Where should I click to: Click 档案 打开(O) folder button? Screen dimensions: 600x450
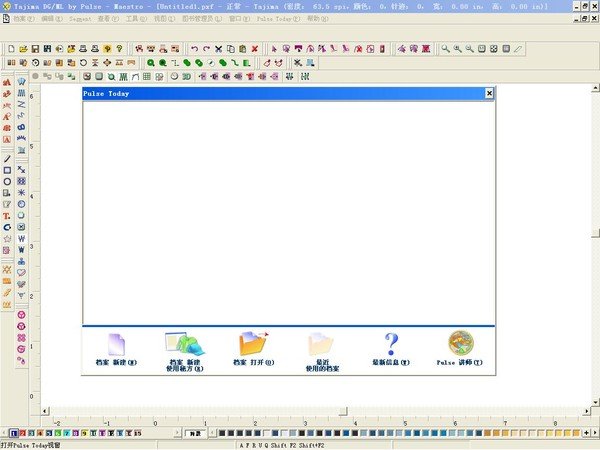pyautogui.click(x=254, y=349)
